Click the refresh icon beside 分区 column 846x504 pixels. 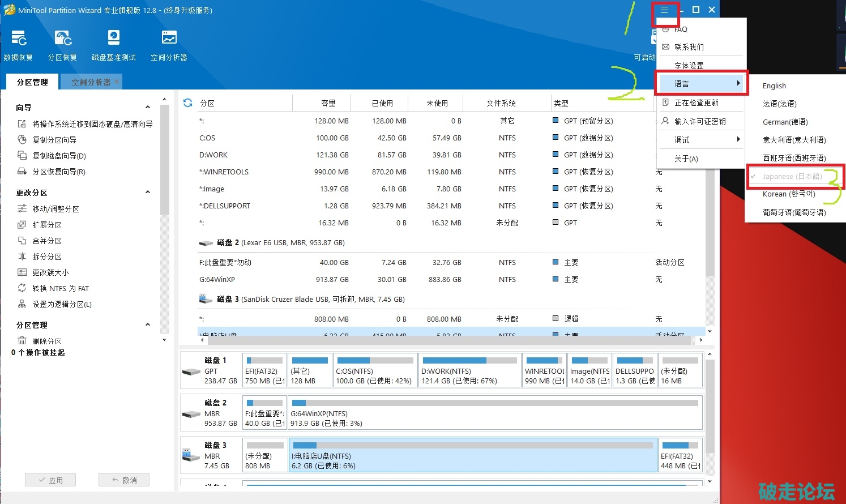coord(188,103)
